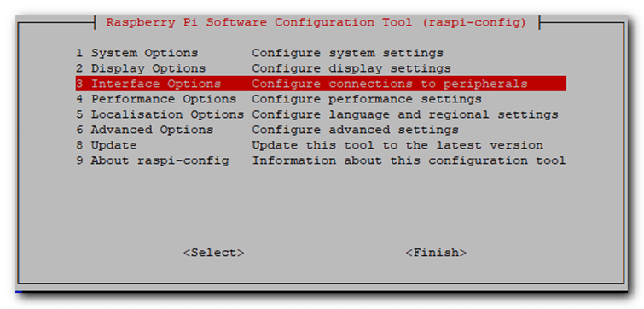Click the raspi-config title bar text
This screenshot has width=644, height=309.
pyautogui.click(x=316, y=22)
